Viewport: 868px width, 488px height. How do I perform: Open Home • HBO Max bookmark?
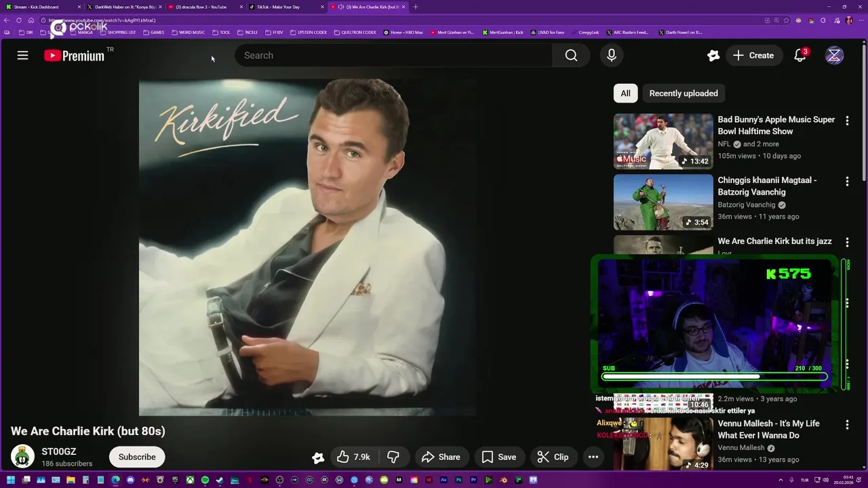click(403, 33)
